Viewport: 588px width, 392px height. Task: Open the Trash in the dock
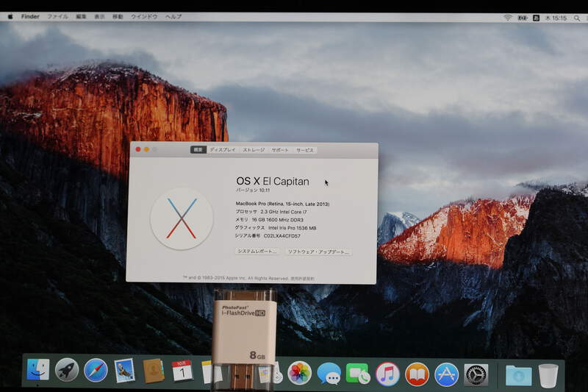548,375
